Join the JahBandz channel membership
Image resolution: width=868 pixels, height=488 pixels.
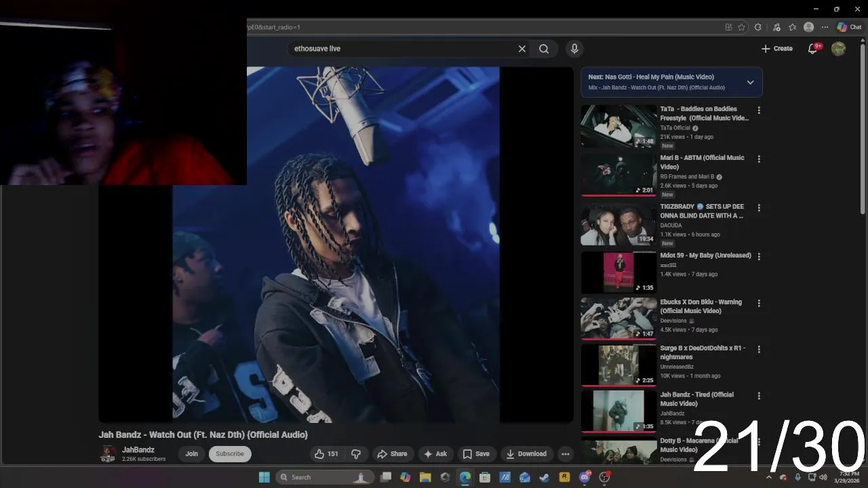pyautogui.click(x=192, y=454)
